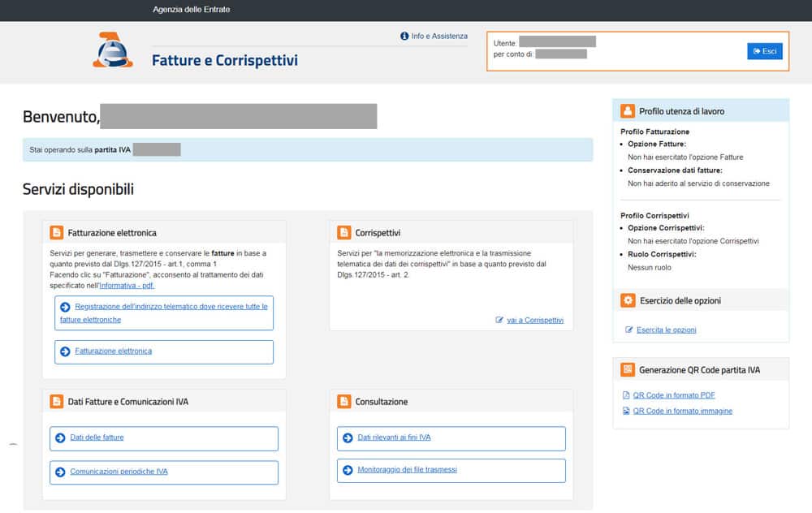812x513 pixels.
Task: Open Comunicazioni periodiche IVA
Action: point(119,472)
